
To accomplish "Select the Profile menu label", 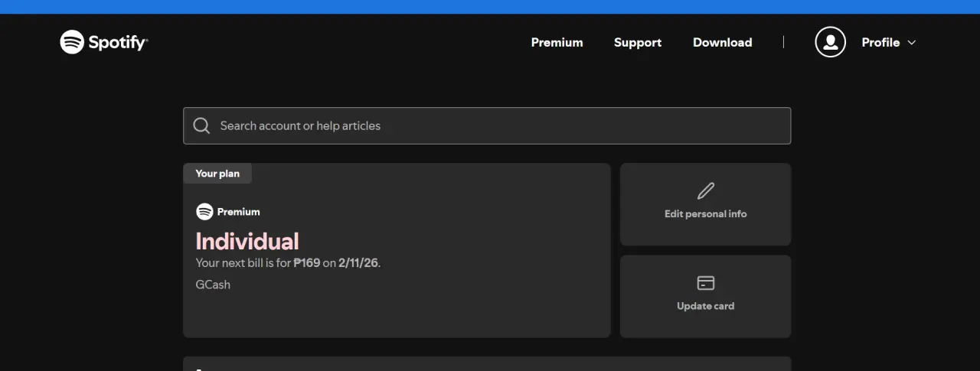I will pyautogui.click(x=880, y=42).
